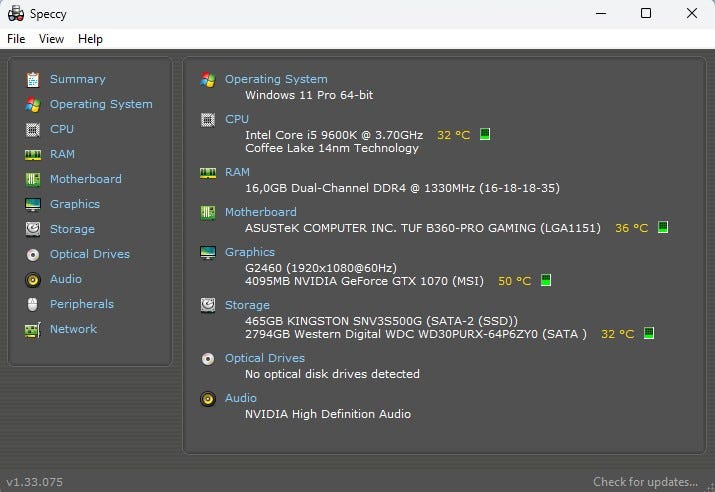Select Optical Drives label in the sidebar
Screen dimensions: 715x492
(x=90, y=254)
